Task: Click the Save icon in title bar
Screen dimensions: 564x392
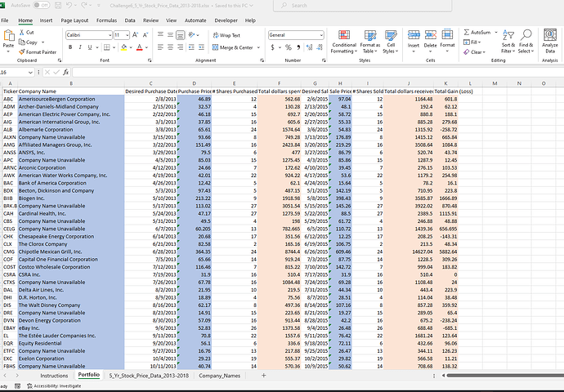Action: click(58, 6)
